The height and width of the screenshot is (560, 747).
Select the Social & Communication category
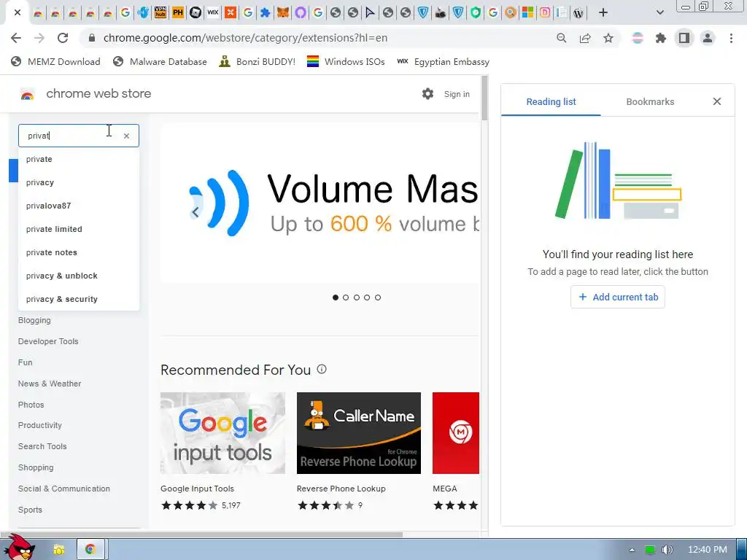point(64,489)
